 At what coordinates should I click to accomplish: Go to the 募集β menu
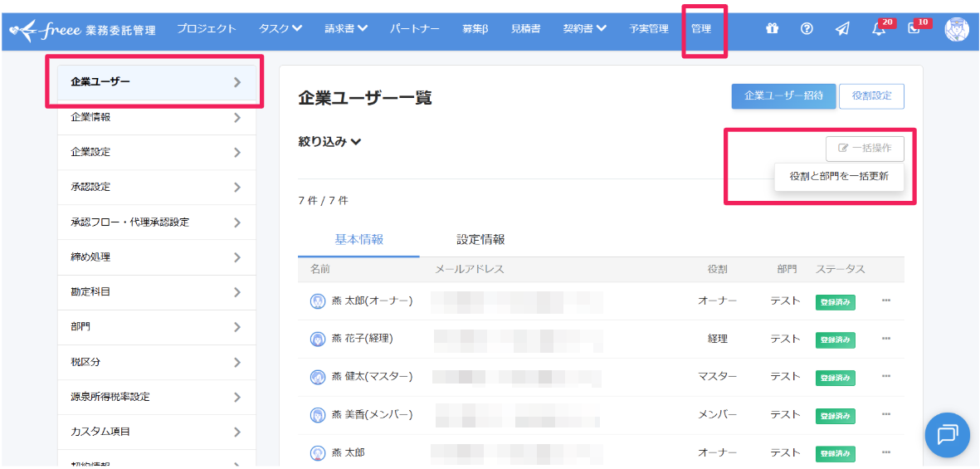coord(475,29)
